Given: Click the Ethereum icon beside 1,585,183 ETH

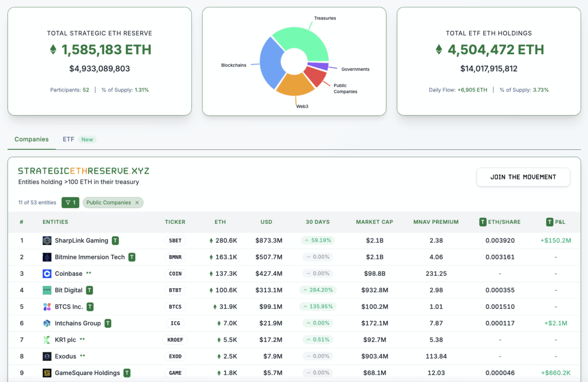Looking at the screenshot, I should click(x=53, y=49).
